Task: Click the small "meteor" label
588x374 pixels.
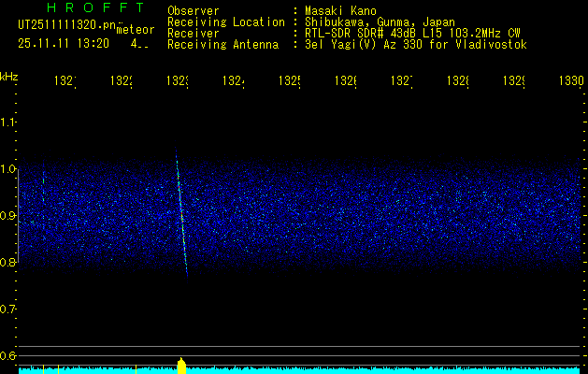Action: [x=135, y=29]
